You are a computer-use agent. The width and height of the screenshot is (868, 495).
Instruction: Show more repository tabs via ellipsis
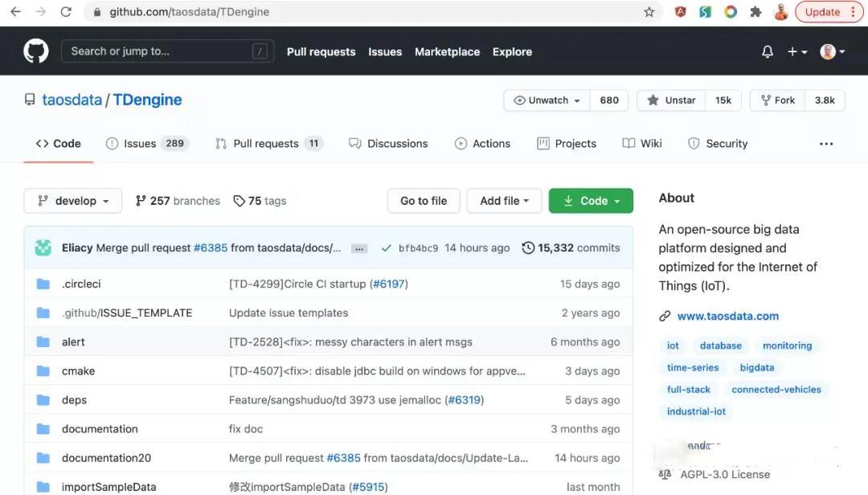826,144
